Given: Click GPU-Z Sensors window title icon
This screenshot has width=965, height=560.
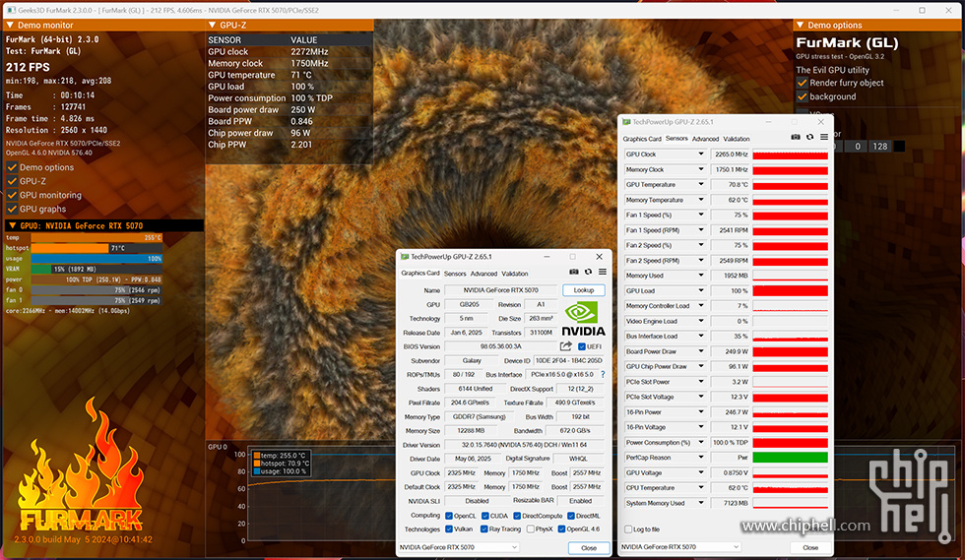Looking at the screenshot, I should (626, 122).
